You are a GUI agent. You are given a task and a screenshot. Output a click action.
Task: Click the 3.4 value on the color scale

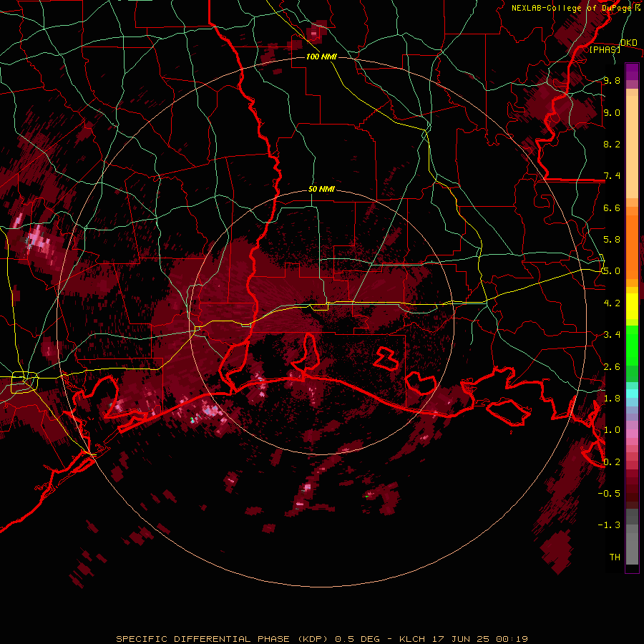[612, 335]
